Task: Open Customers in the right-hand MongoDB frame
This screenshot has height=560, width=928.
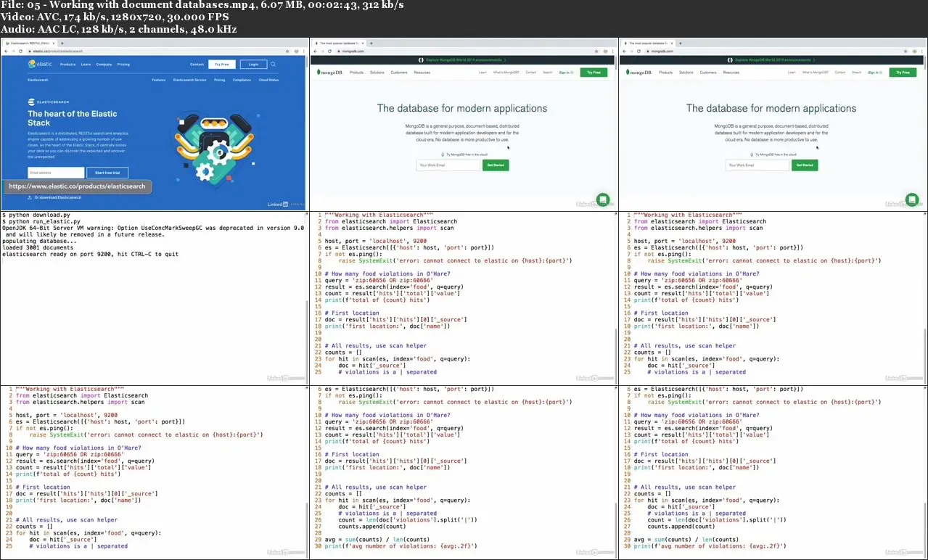Action: pyautogui.click(x=709, y=73)
